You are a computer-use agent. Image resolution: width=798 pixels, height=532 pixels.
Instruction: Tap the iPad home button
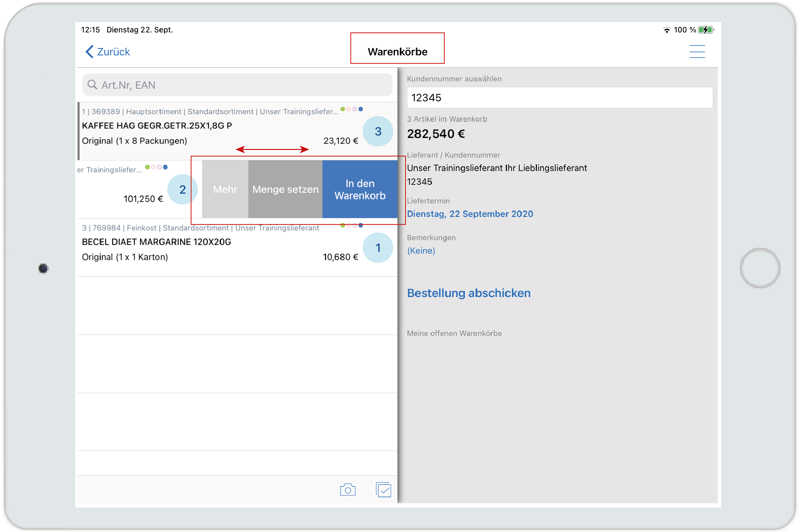[x=760, y=268]
